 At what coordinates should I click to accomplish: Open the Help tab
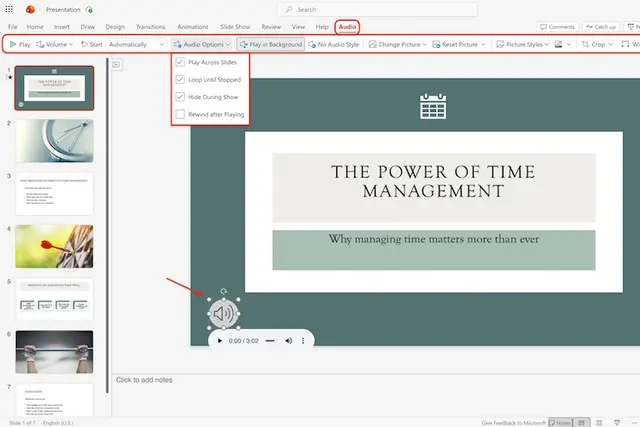point(322,27)
